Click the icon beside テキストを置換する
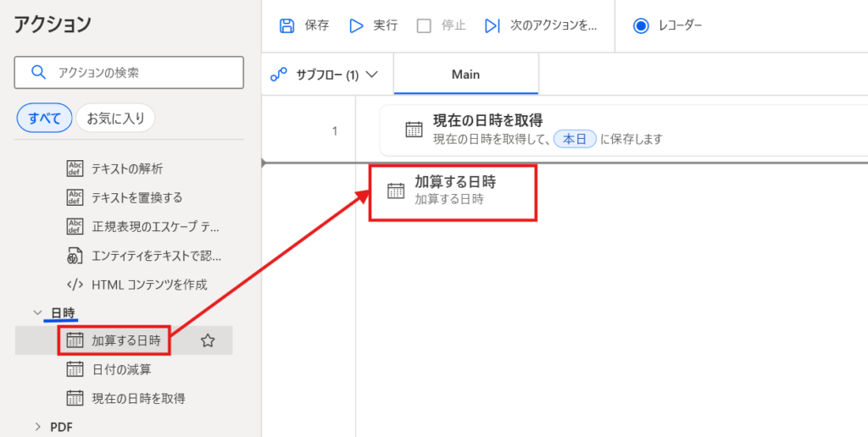This screenshot has width=868, height=437. pyautogui.click(x=75, y=197)
